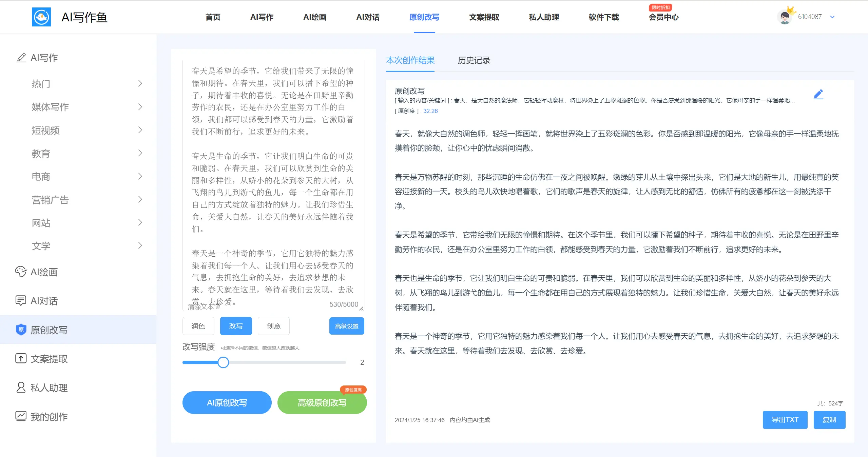Click the 私人助理 person icon in sidebar
Image resolution: width=868 pixels, height=457 pixels.
click(x=21, y=387)
